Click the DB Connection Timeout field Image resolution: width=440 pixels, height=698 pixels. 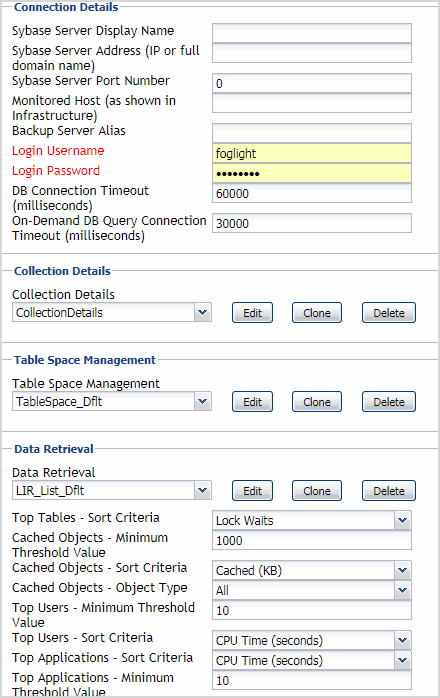pos(312,193)
